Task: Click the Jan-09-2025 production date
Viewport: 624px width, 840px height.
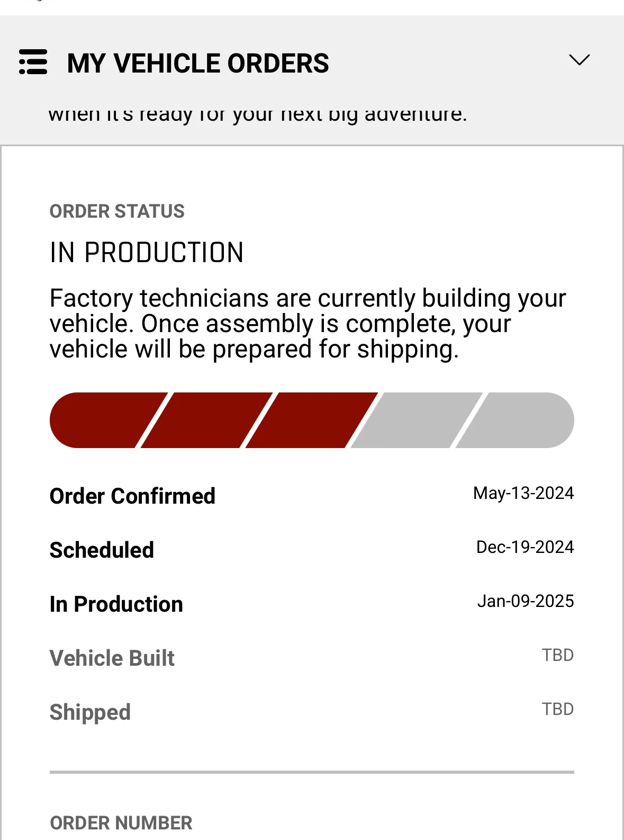Action: [526, 601]
